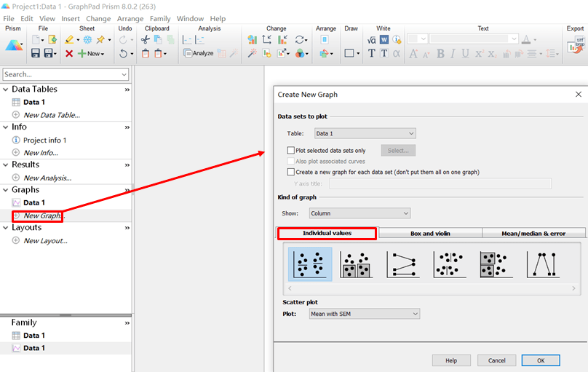This screenshot has height=372, width=588.
Task: Expand the Plot dropdown 'Mean with SEM'
Action: click(x=364, y=314)
